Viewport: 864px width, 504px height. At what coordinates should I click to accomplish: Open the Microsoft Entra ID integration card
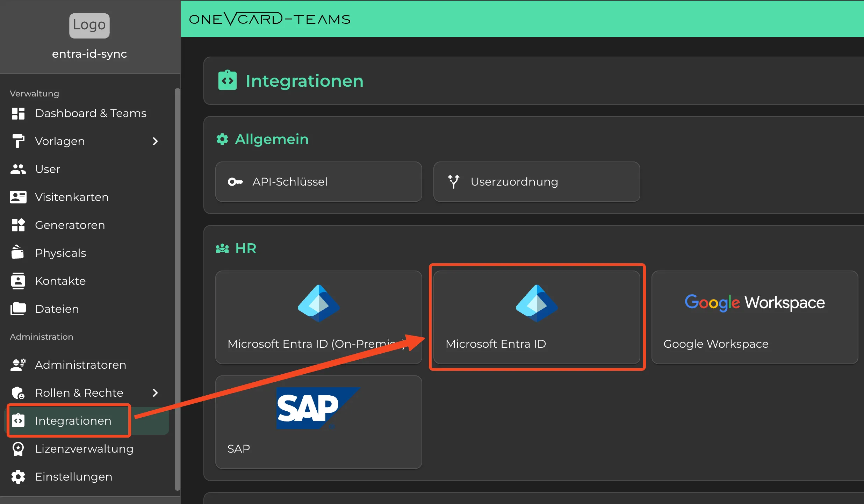tap(537, 317)
